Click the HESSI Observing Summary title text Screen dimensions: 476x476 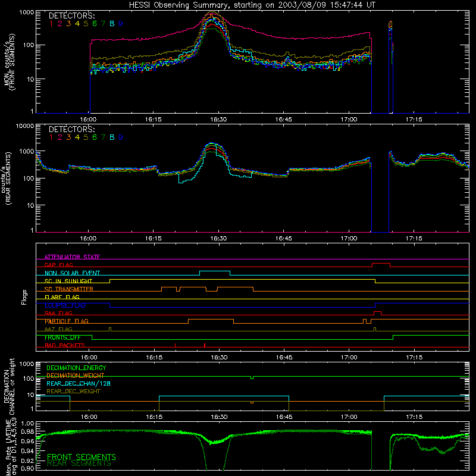click(252, 5)
